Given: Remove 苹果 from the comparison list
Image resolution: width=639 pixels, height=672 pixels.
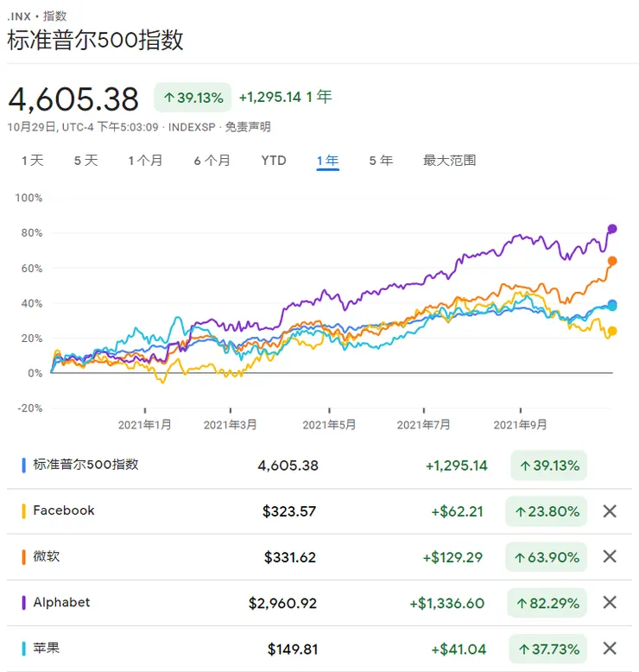Looking at the screenshot, I should (610, 649).
